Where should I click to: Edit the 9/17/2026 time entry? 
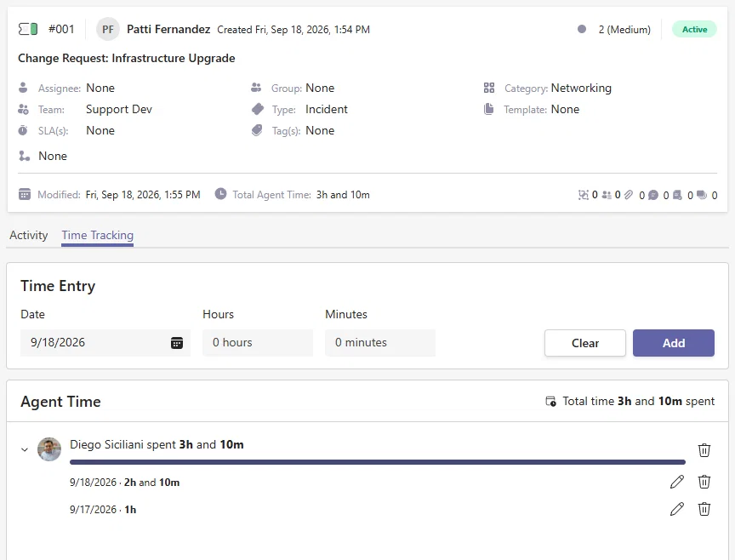677,509
